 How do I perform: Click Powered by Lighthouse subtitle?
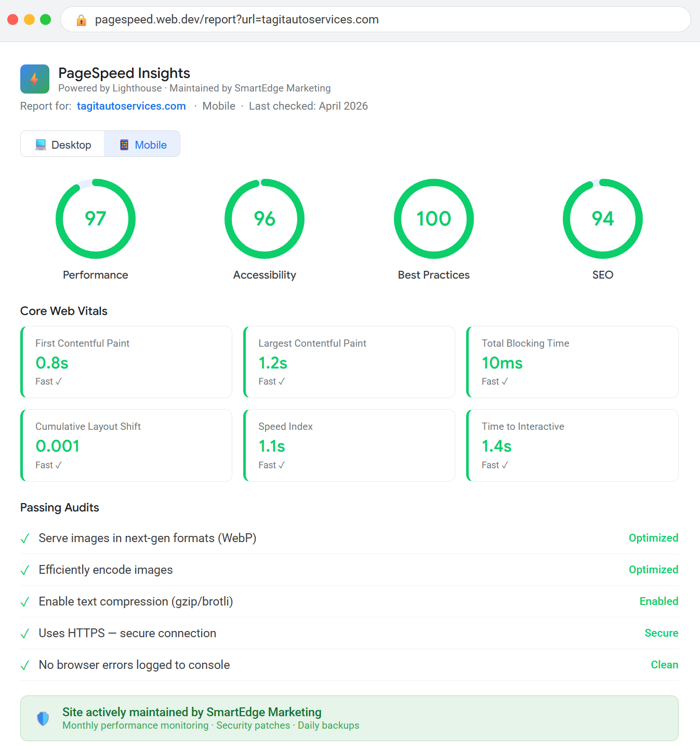(x=194, y=88)
